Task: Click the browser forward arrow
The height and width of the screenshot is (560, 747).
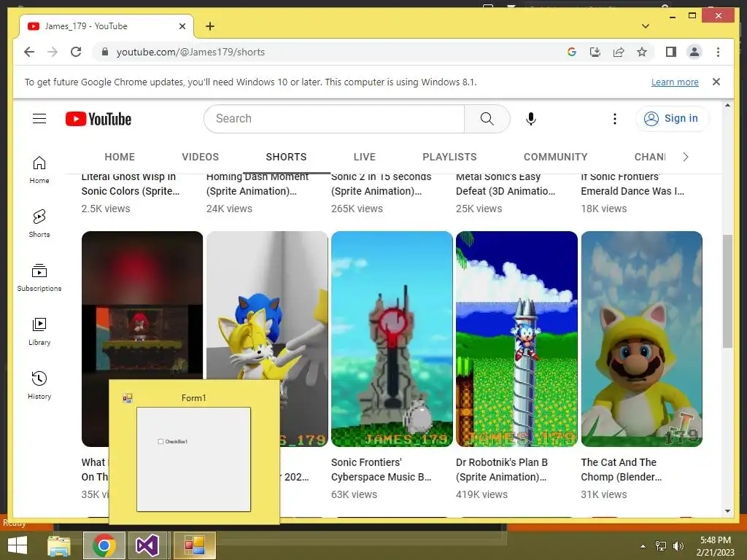Action: 53,52
